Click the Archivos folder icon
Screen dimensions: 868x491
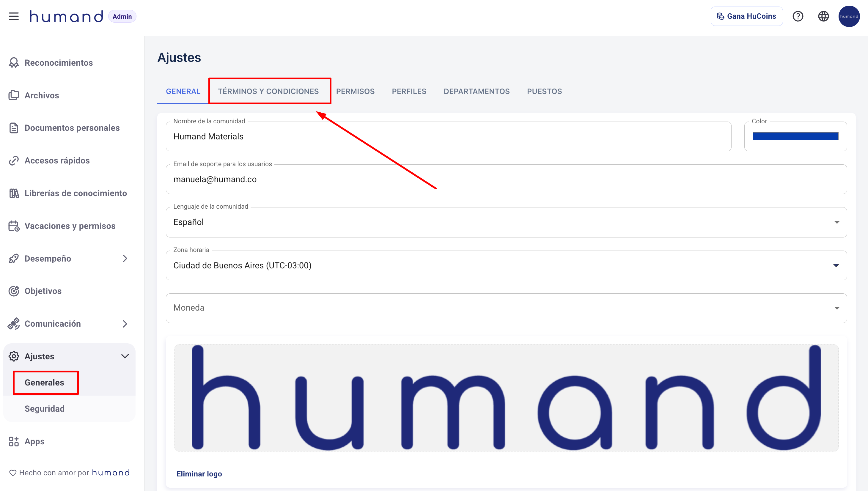click(14, 95)
